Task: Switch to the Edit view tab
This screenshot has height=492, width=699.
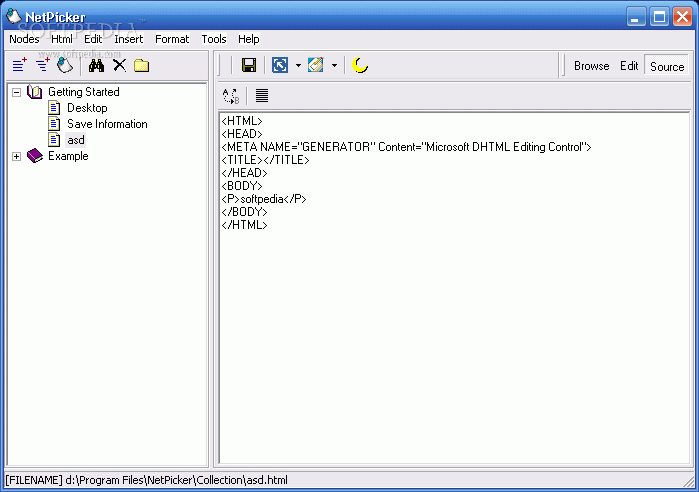Action: click(x=629, y=66)
